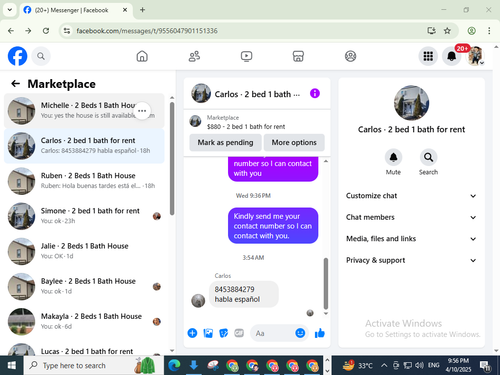Click the Facebook search magnifier icon
This screenshot has height=375, width=500.
coord(41,56)
